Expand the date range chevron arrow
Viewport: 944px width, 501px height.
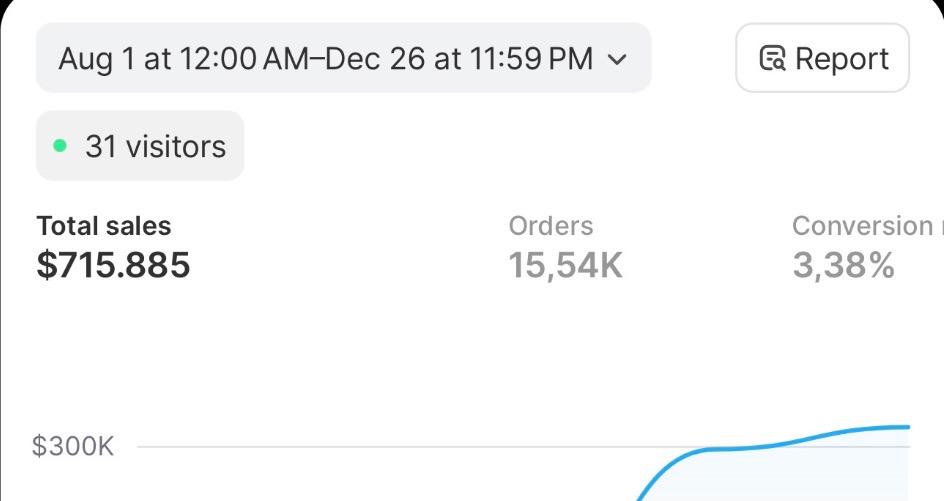(x=617, y=60)
